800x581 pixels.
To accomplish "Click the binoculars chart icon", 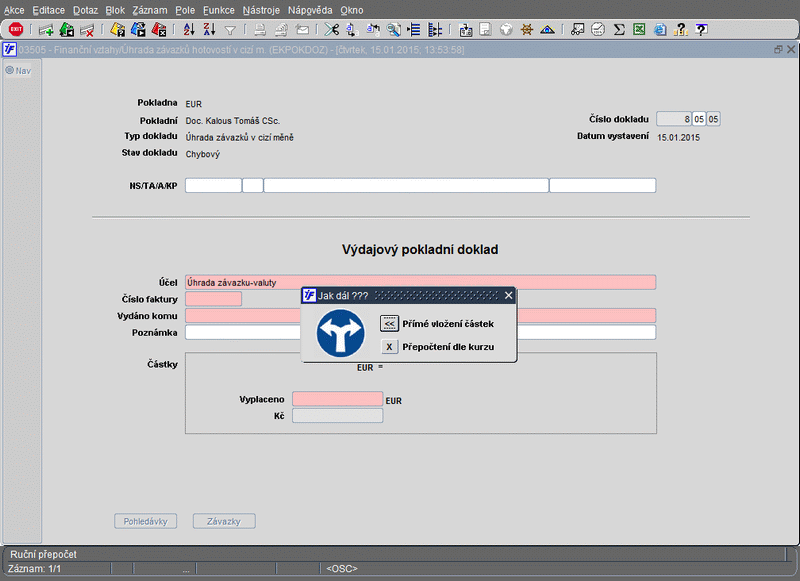I will (578, 30).
